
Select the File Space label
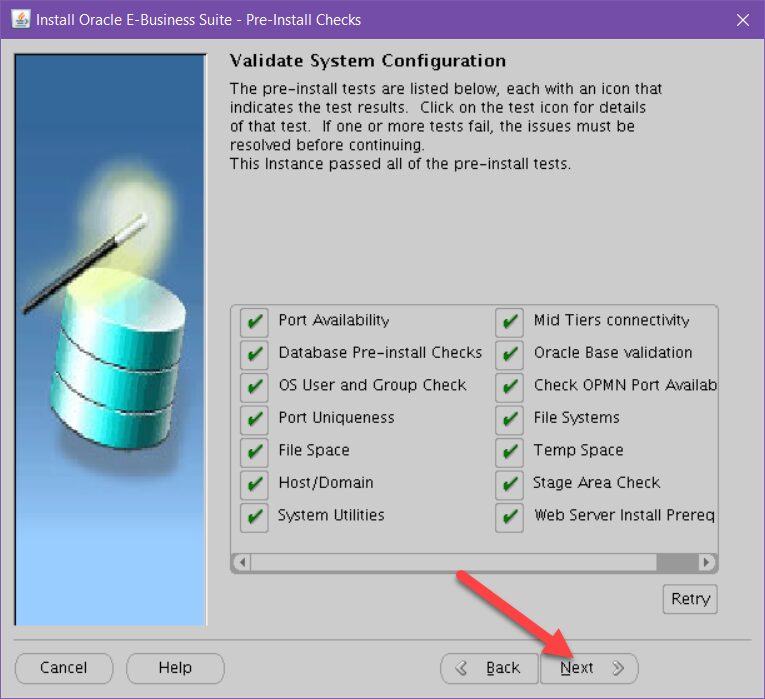click(x=314, y=450)
